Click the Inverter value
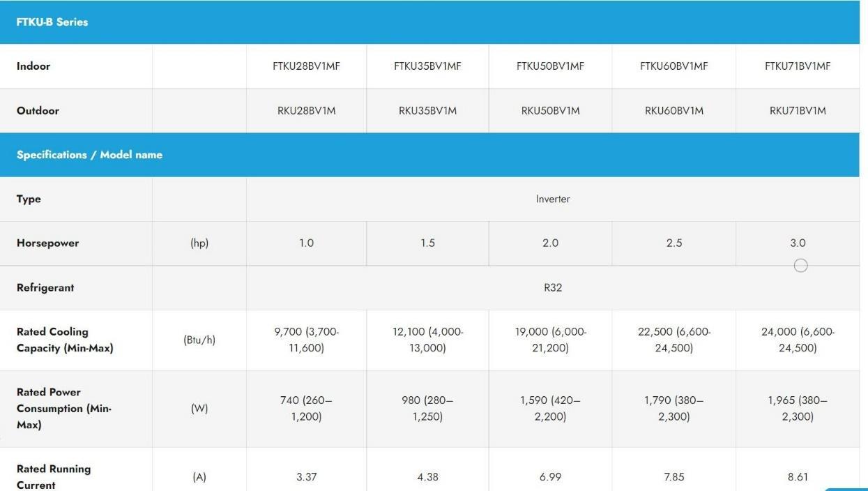Viewport: 868px width, 491px height. coord(553,199)
